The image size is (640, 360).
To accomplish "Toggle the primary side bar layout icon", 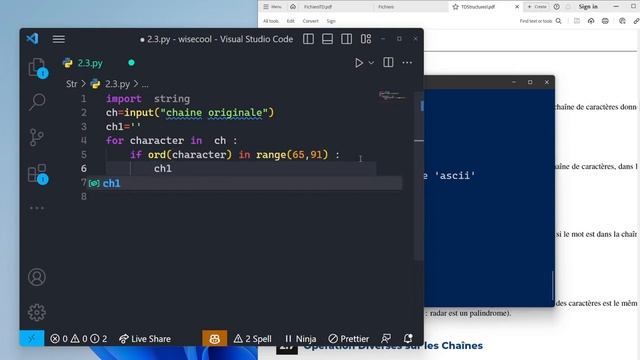I will coord(309,39).
